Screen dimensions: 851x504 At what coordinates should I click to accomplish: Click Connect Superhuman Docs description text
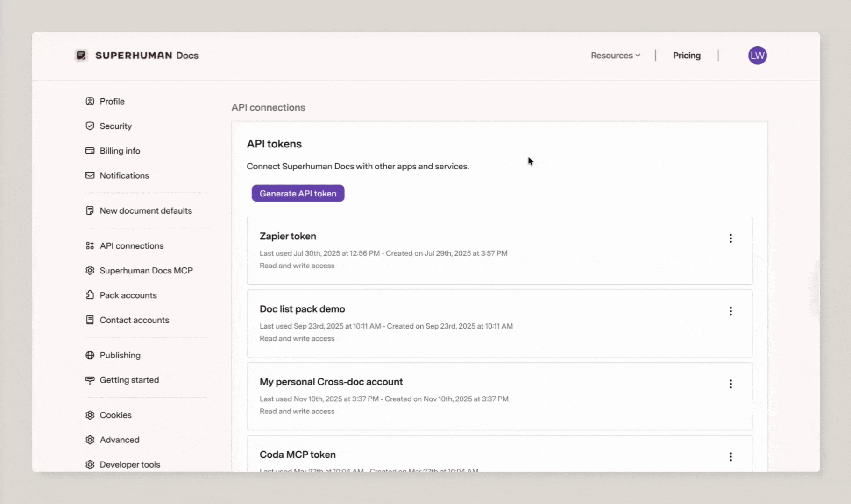point(358,166)
